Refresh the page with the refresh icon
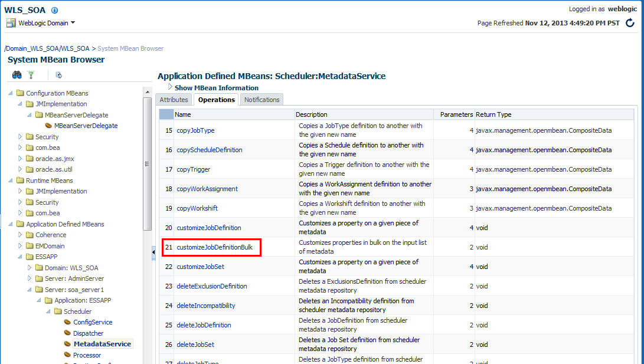Viewport: 644px width, 364px height. click(x=630, y=23)
